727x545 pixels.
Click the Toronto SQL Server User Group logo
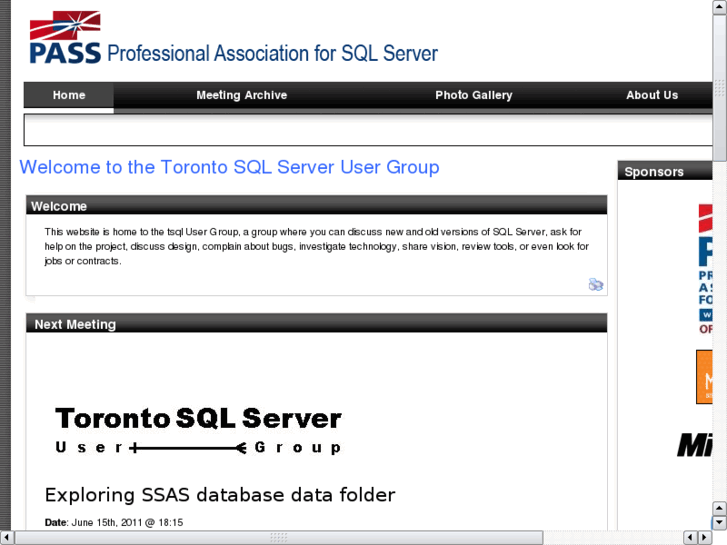point(198,430)
